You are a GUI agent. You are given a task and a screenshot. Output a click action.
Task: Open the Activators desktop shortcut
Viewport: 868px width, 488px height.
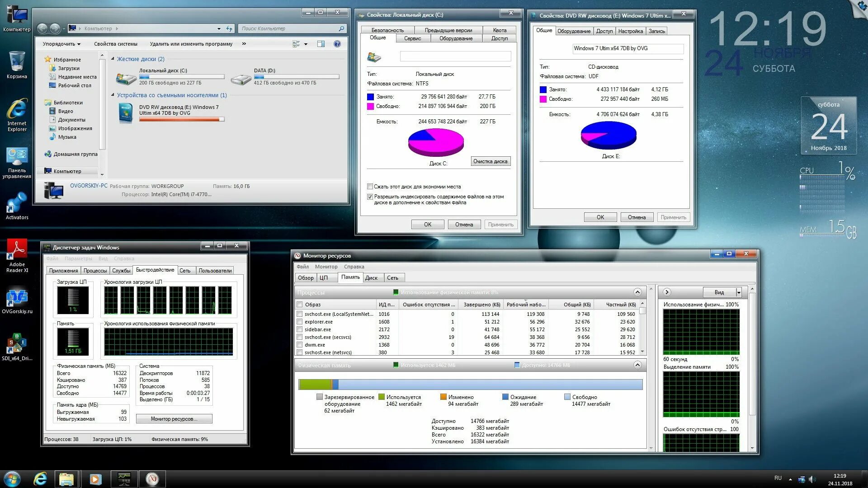click(17, 203)
